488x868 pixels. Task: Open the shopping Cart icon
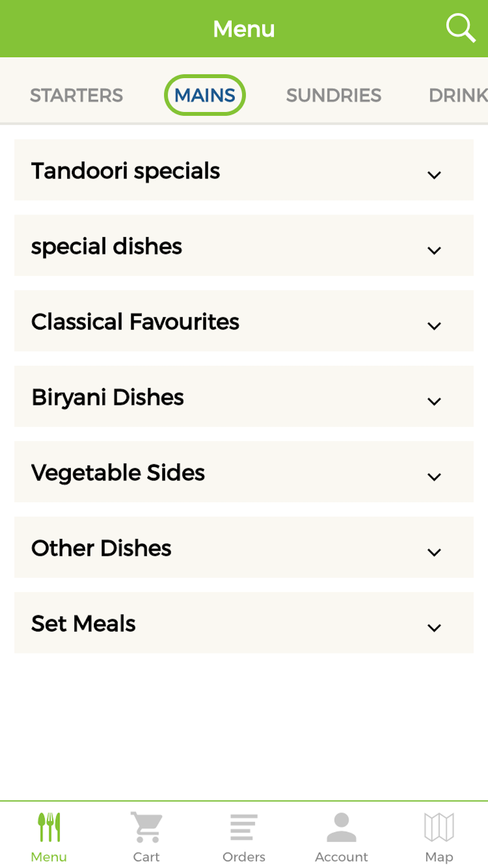pos(146,827)
